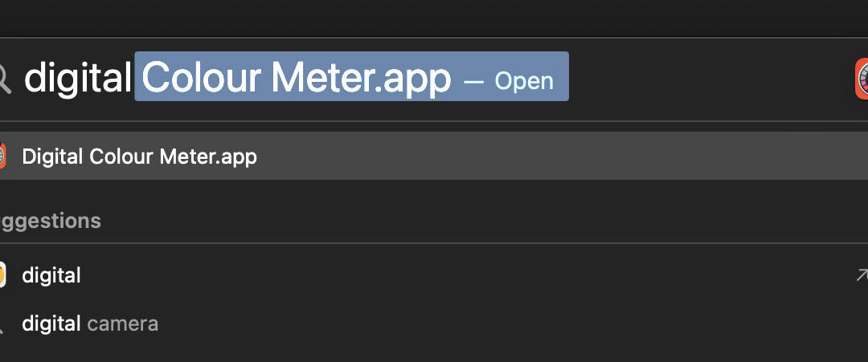Click the Spotlight magnifying glass icon
Viewport: 868px width, 362px height.
(4, 78)
